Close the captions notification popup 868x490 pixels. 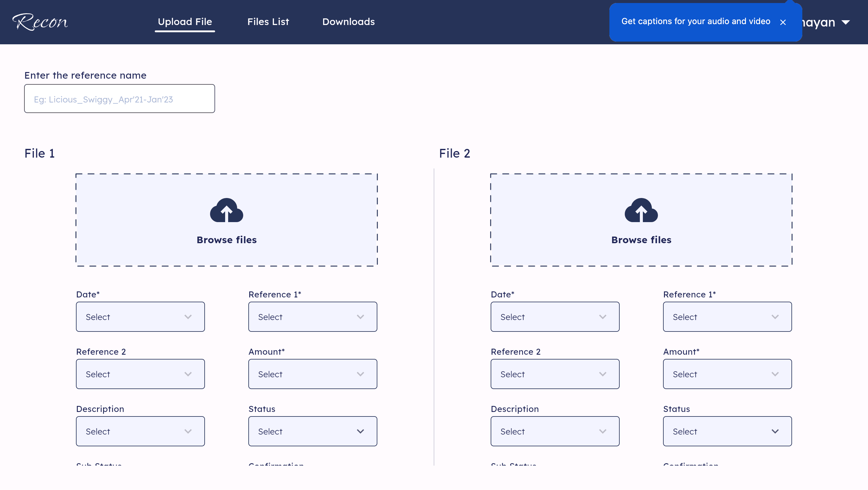pos(783,22)
